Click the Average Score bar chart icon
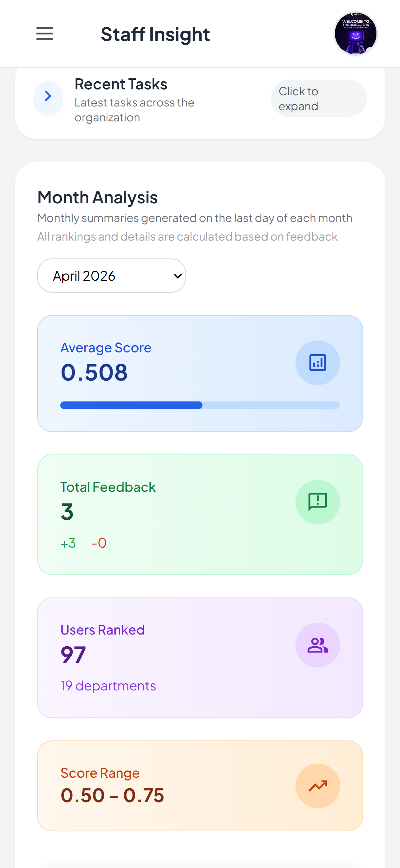Viewport: 400px width, 868px height. [318, 363]
